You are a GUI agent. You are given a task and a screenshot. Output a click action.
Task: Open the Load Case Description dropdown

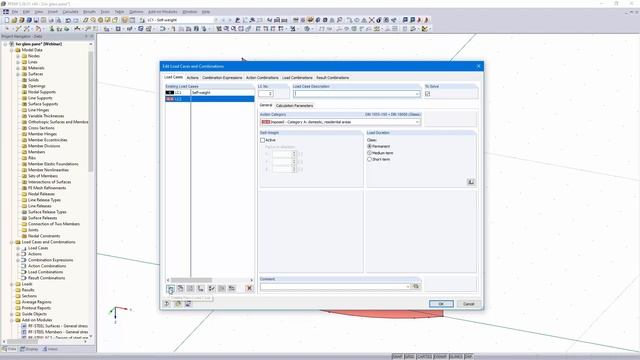pos(417,94)
